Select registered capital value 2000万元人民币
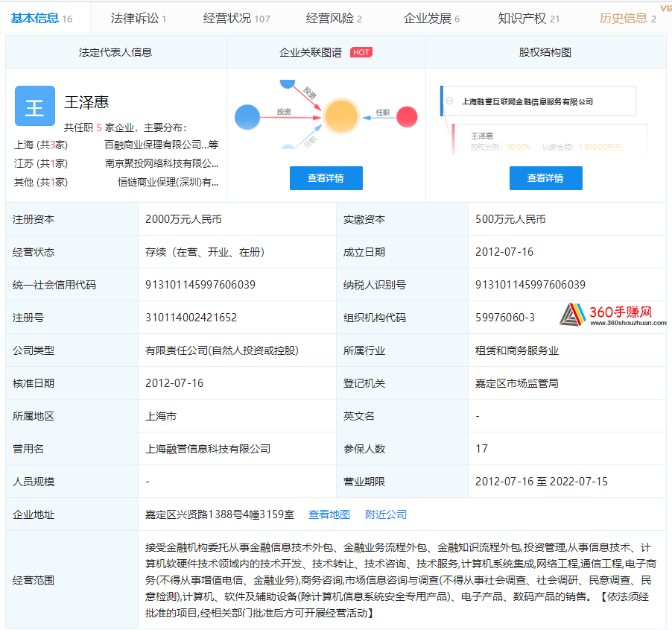This screenshot has height=630, width=672. click(183, 219)
